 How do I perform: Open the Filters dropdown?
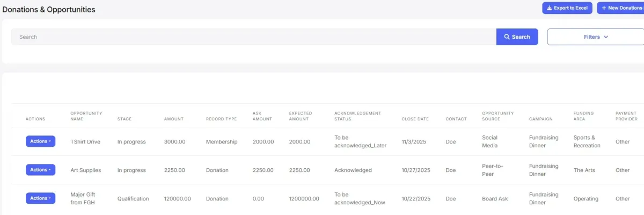click(596, 37)
